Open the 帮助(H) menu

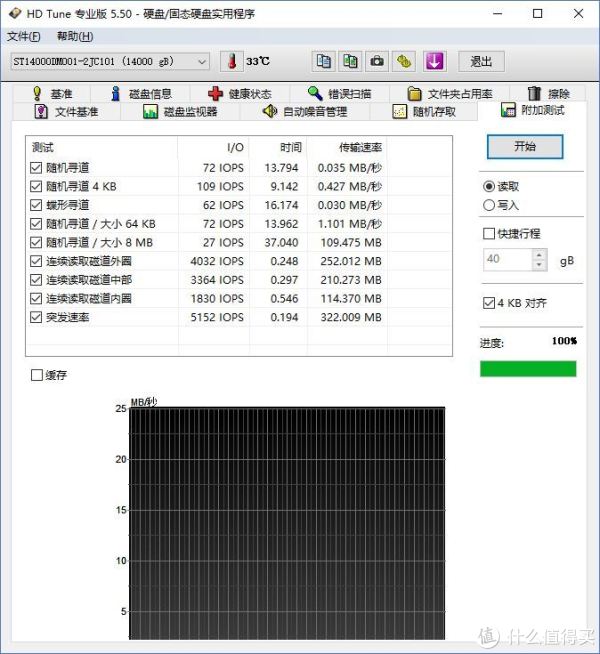point(75,37)
